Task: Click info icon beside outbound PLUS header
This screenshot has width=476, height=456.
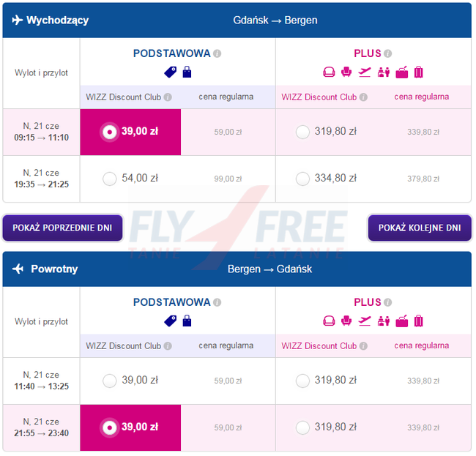Action: 388,53
